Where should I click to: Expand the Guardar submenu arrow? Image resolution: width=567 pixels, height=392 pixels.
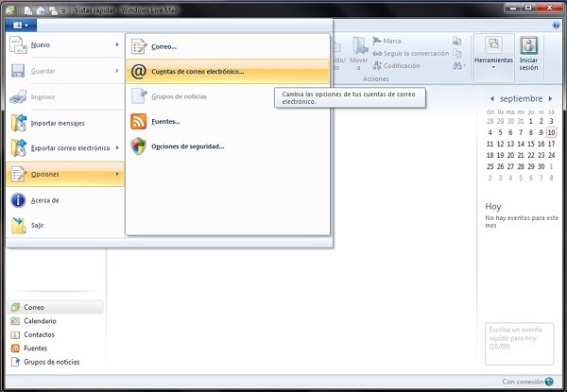[x=117, y=71]
